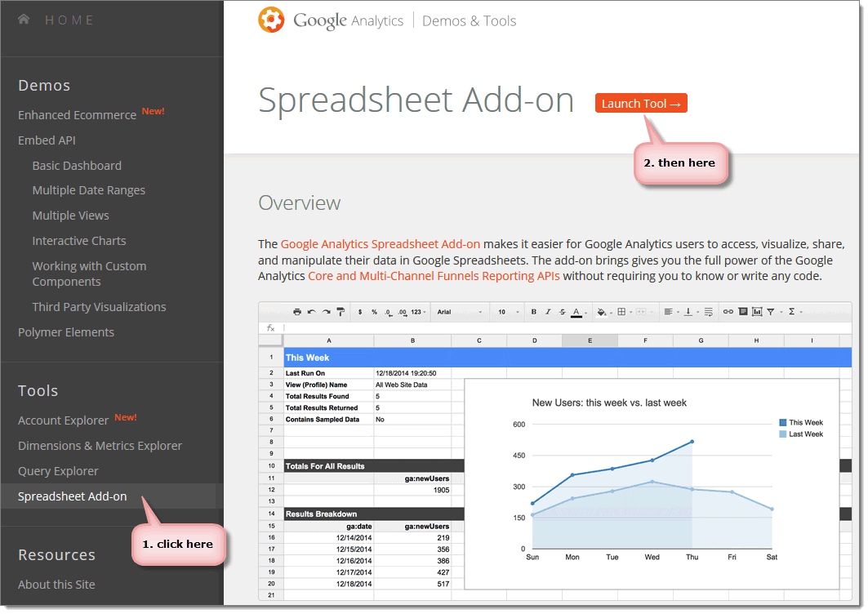
Task: Open Core and Multi-Channel Funnels Reporting APIs link
Action: (x=434, y=276)
